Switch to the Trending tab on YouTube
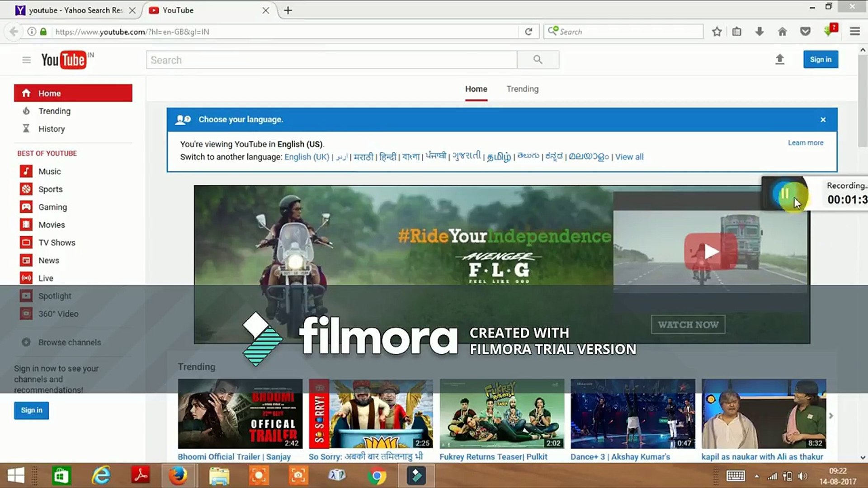 (522, 89)
